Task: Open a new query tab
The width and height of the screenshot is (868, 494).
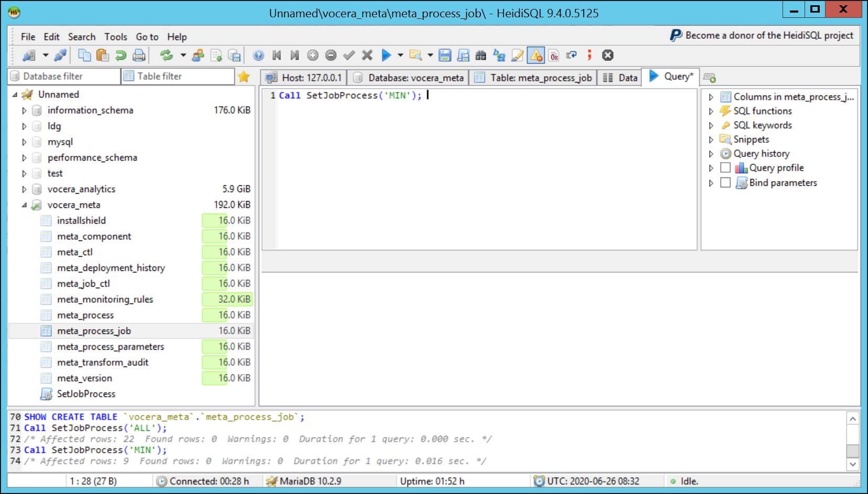Action: 710,77
